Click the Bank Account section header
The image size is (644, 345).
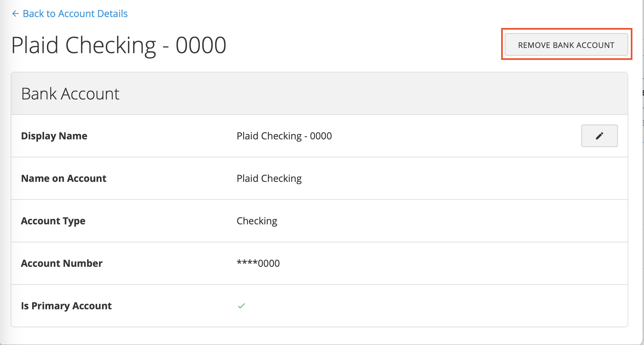point(70,94)
